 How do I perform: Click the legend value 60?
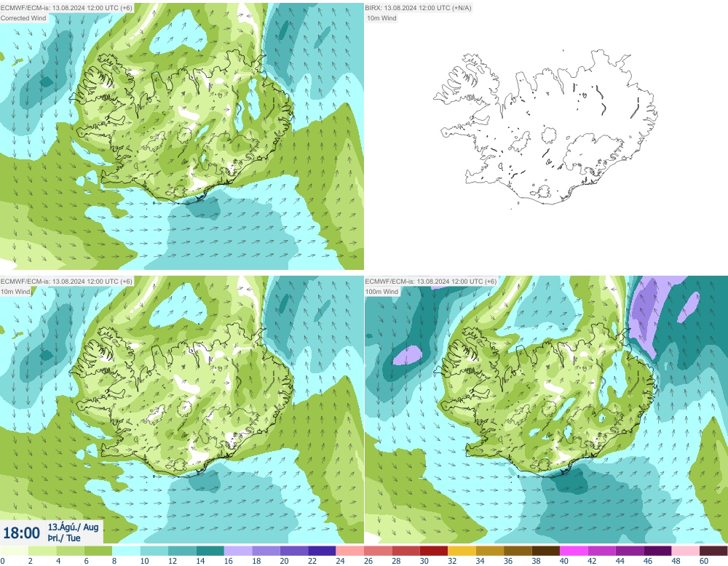[x=704, y=561]
